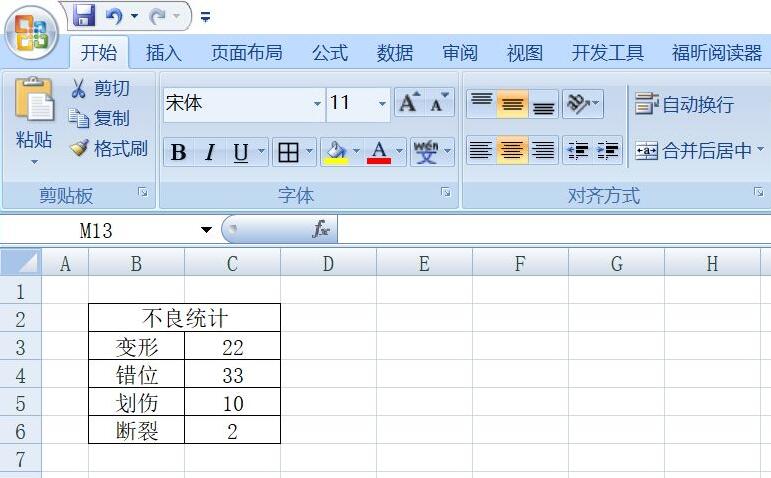
Task: Toggle middle vertical alignment
Action: pyautogui.click(x=512, y=103)
